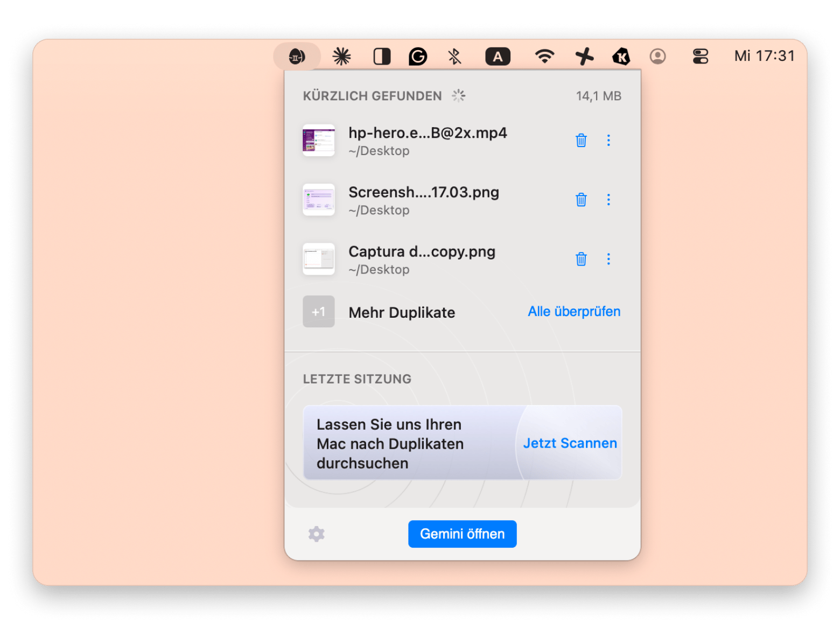Viewport: 840px width, 629px height.
Task: Click the Mehr Duplikate label
Action: 402,312
